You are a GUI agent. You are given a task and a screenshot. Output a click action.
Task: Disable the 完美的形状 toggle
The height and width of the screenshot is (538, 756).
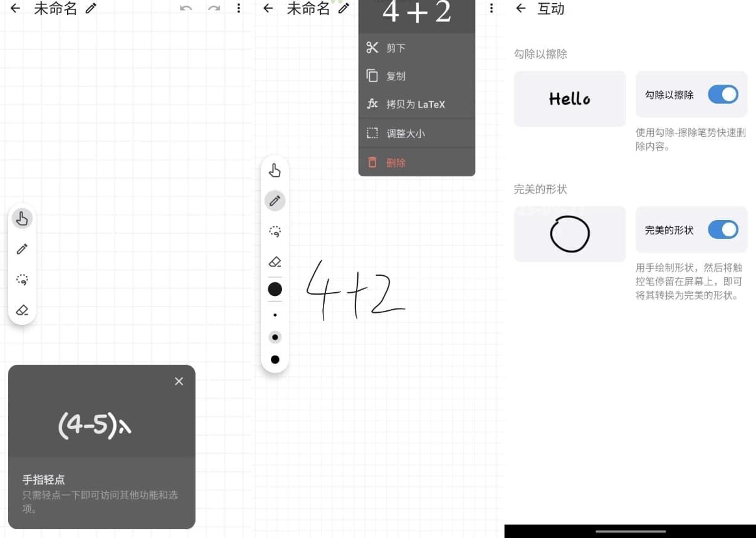[x=723, y=229]
